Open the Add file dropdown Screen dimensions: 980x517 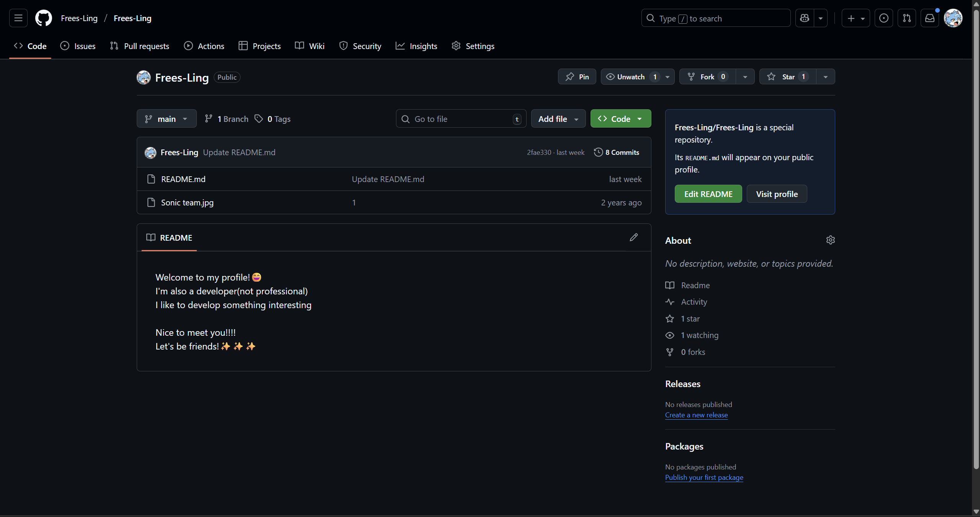point(558,119)
